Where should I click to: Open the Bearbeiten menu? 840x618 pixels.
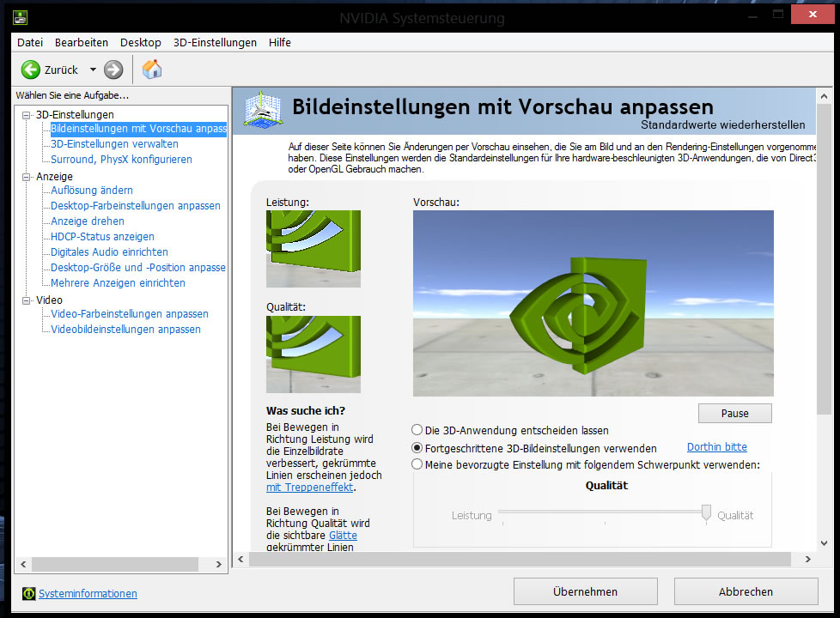(82, 42)
